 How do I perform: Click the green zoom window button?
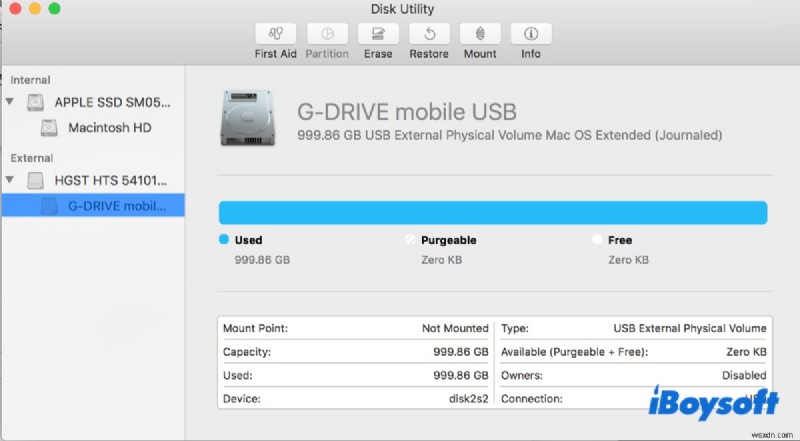click(54, 9)
